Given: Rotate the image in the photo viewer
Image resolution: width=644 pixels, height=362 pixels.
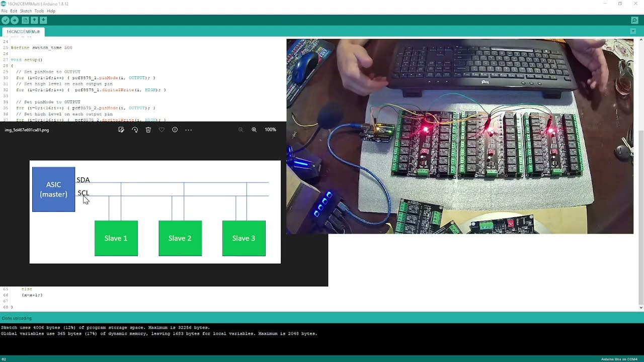Looking at the screenshot, I should pyautogui.click(x=135, y=130).
